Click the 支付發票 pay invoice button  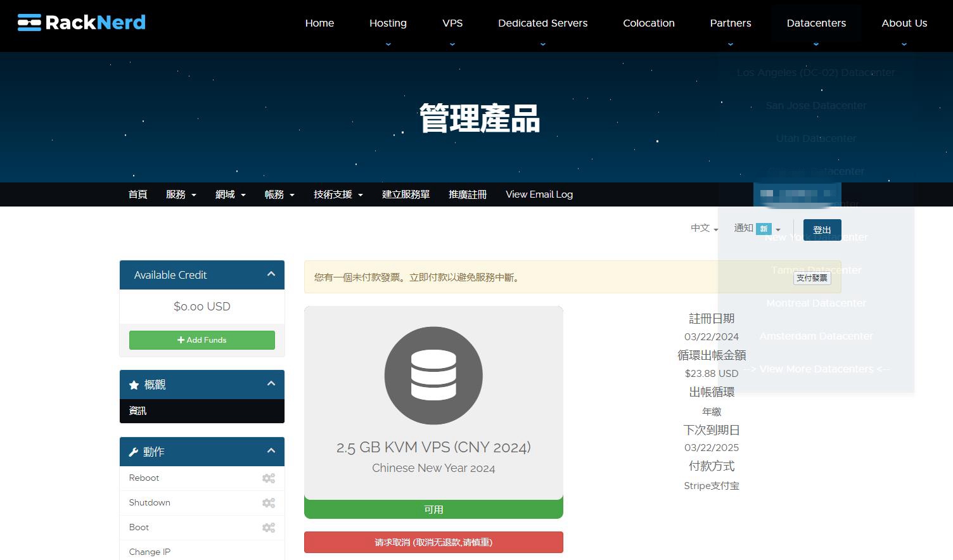(x=812, y=278)
